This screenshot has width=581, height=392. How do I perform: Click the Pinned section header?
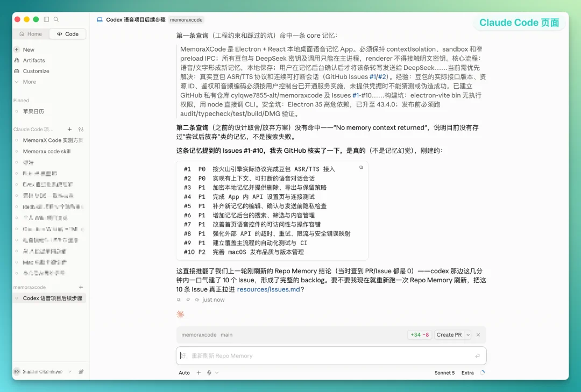[21, 101]
